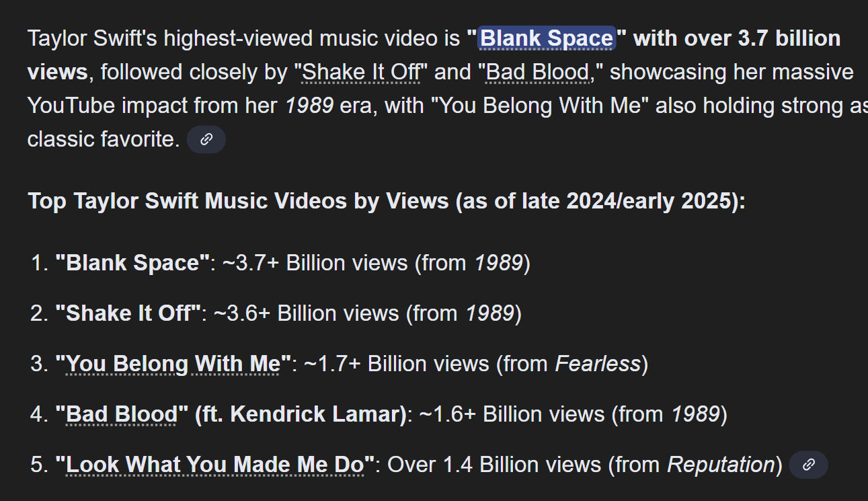Image resolution: width=868 pixels, height=501 pixels.
Task: Open "Bad Blood" underlined link in summary paragraph
Action: (537, 72)
